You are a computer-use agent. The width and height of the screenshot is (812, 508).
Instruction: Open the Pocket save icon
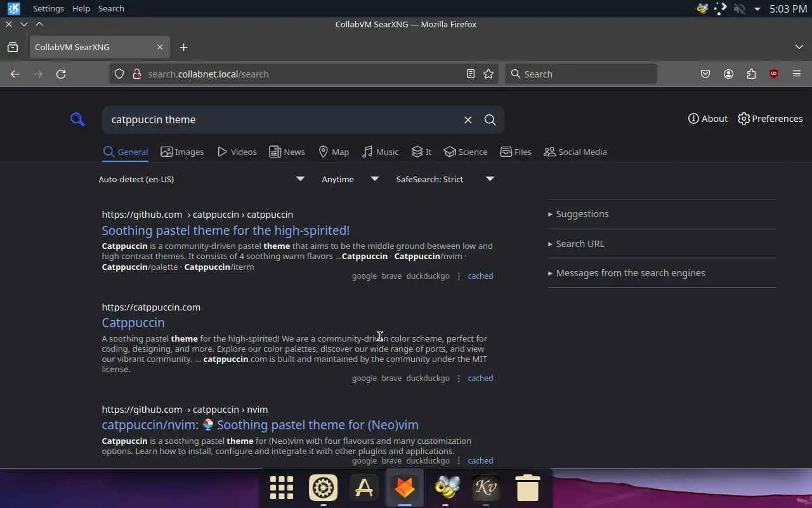[705, 74]
